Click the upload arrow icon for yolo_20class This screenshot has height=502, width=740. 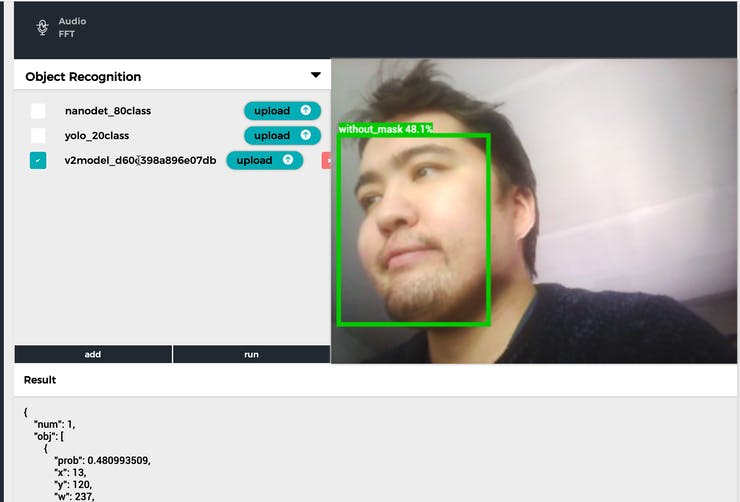(306, 136)
